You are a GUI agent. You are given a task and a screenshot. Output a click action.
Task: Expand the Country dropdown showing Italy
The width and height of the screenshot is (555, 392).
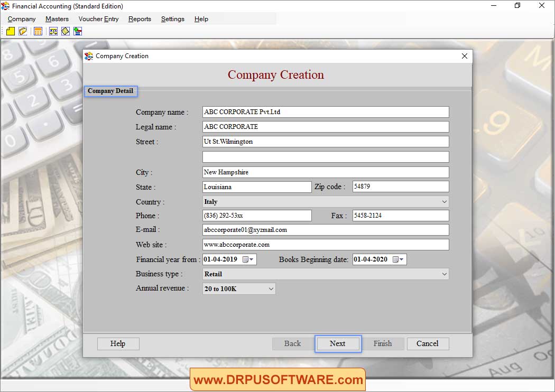(x=443, y=202)
